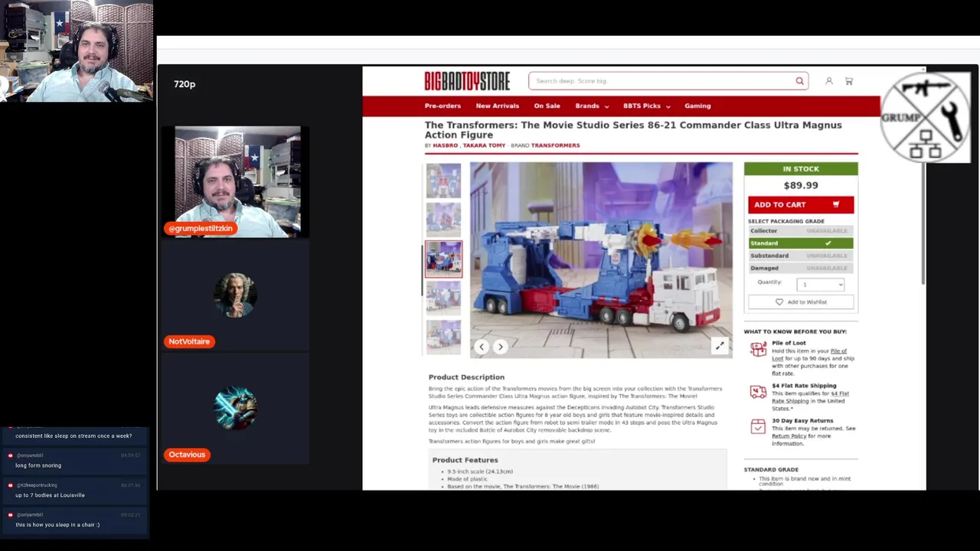Follow the TAKARA TOMY link
980x551 pixels.
point(484,145)
